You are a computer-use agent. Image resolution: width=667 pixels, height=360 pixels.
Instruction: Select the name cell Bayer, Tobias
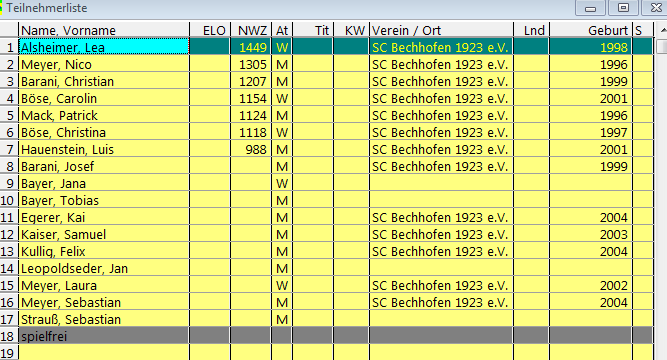click(104, 200)
